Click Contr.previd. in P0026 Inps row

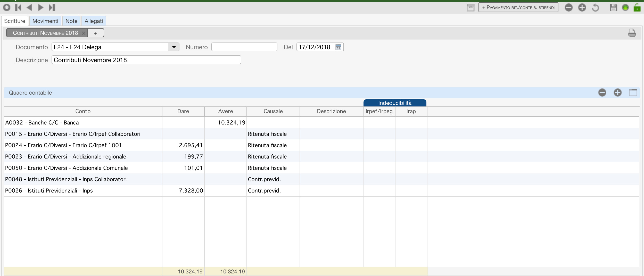tap(264, 190)
